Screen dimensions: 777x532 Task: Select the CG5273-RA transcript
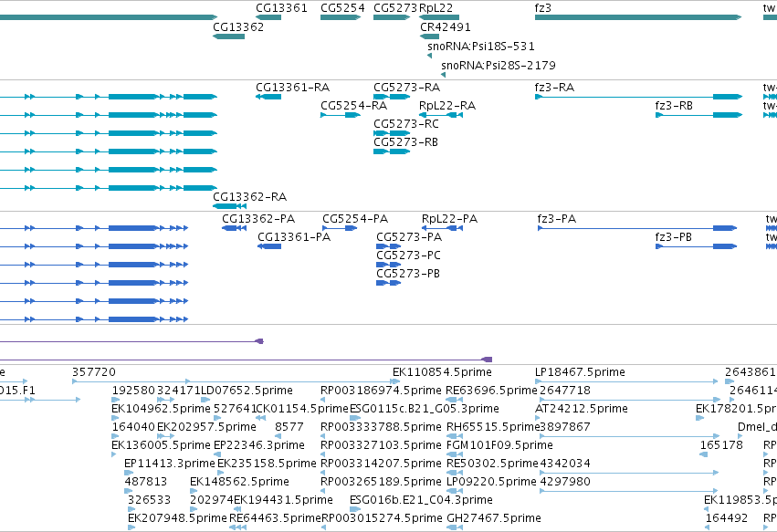(x=392, y=97)
